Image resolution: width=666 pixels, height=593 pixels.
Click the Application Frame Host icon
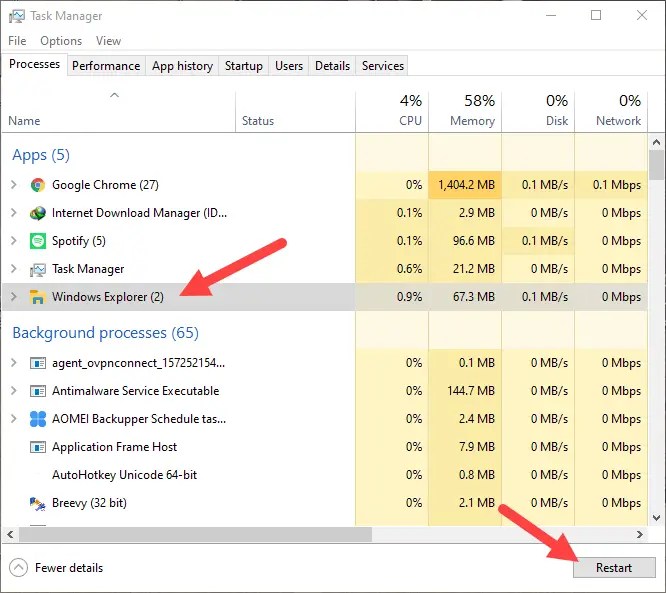click(x=38, y=447)
